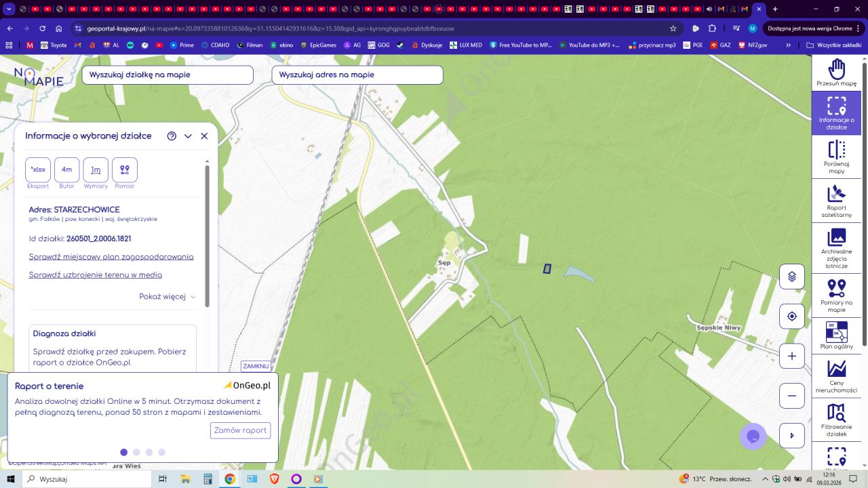Click Sprawdź miejscowy plan zagospodarowania link
Viewport: 868px width, 488px height.
111,257
